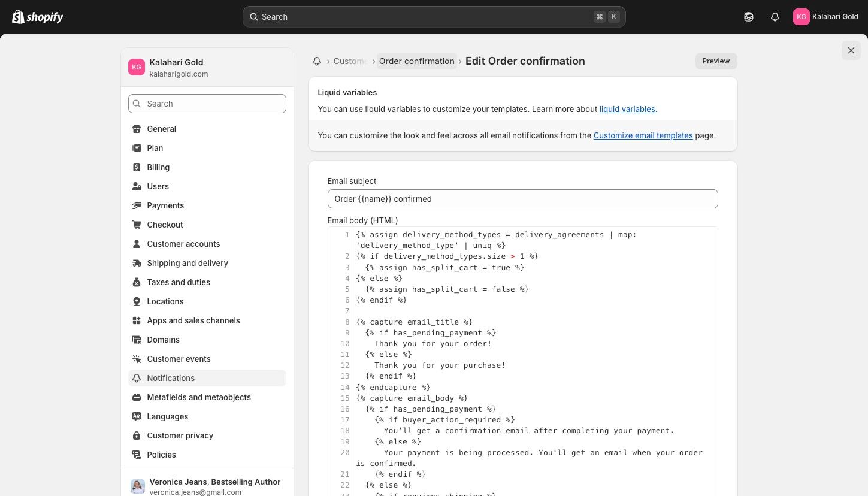This screenshot has height=496, width=868.
Task: Click the Customer privacy lock icon
Action: (x=137, y=435)
